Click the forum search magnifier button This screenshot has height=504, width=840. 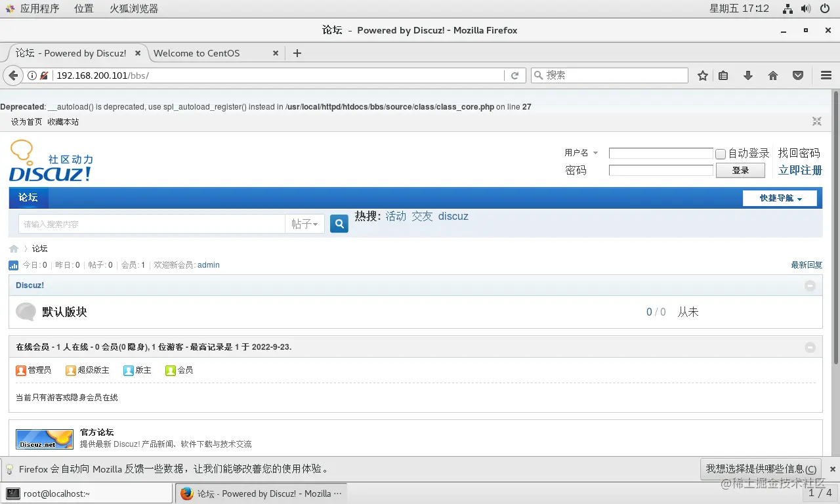click(339, 224)
